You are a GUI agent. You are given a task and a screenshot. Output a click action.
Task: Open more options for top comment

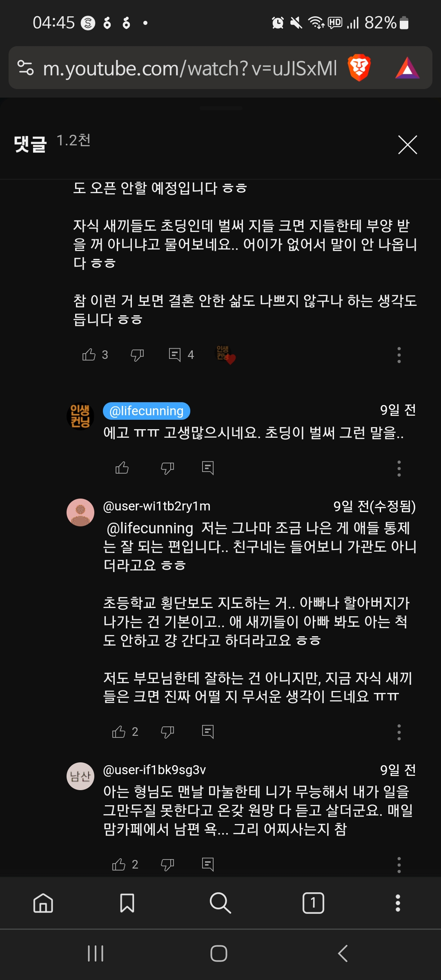(399, 355)
